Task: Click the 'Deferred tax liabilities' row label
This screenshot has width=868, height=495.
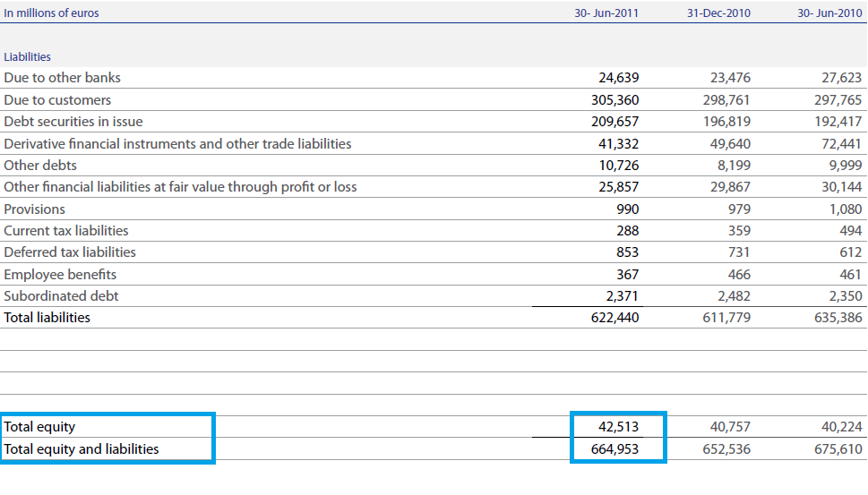Action: pos(70,252)
